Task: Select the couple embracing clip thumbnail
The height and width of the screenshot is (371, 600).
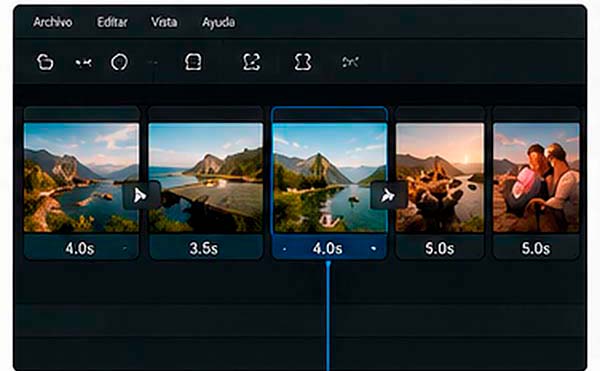Action: pyautogui.click(x=536, y=177)
